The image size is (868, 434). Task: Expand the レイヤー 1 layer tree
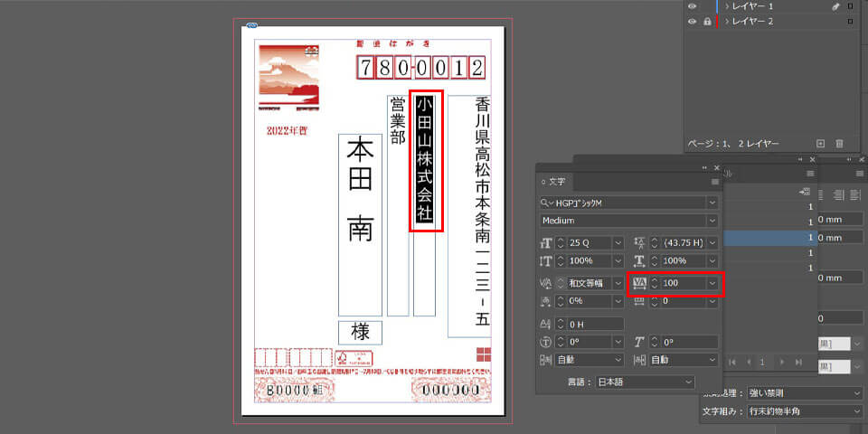(x=727, y=6)
